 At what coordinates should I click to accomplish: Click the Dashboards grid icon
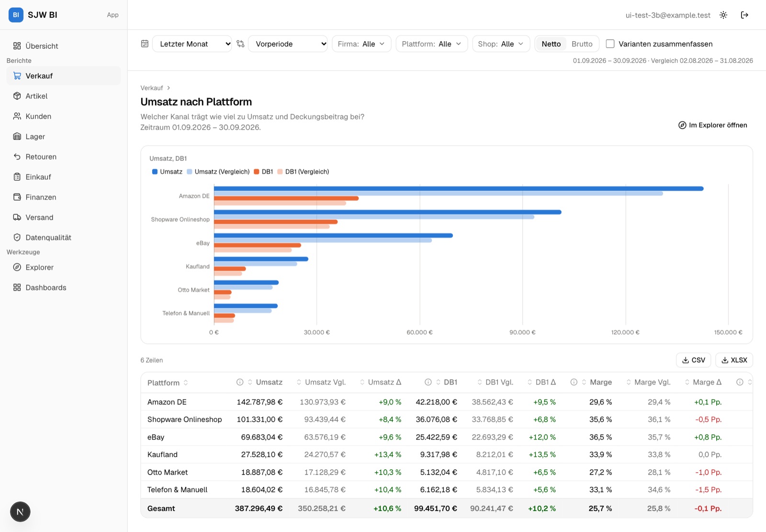(17, 287)
